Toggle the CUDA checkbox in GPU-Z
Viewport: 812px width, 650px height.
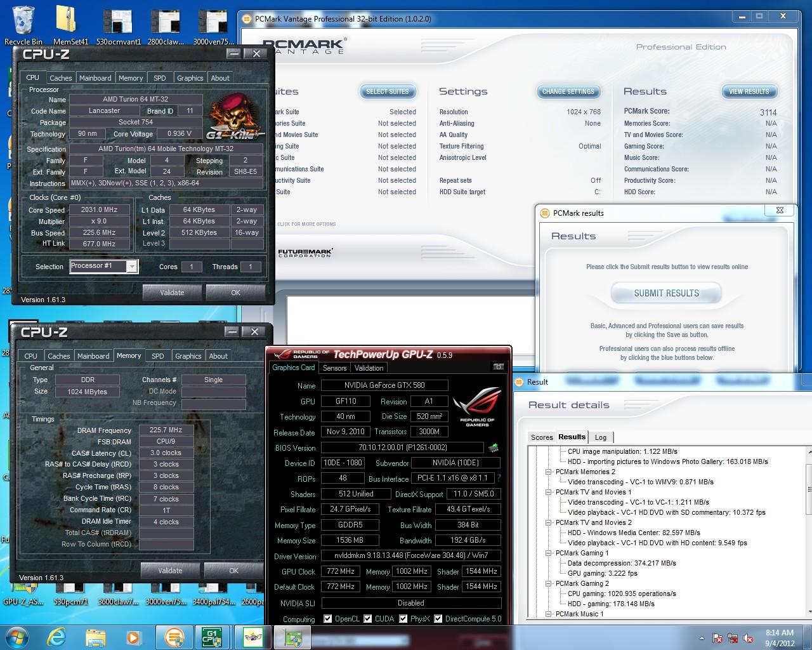click(x=367, y=619)
